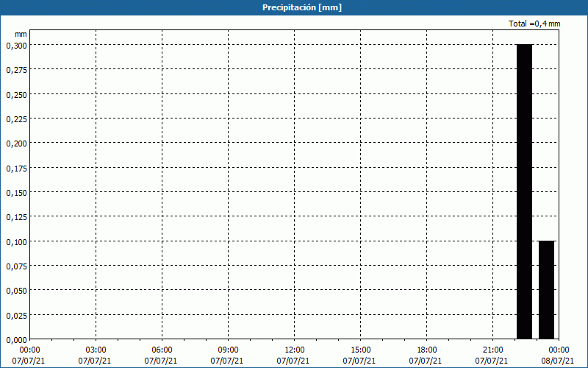Viewport: 588px width, 368px height.
Task: Click the 18:00 07/07/21 time label
Action: coord(426,355)
